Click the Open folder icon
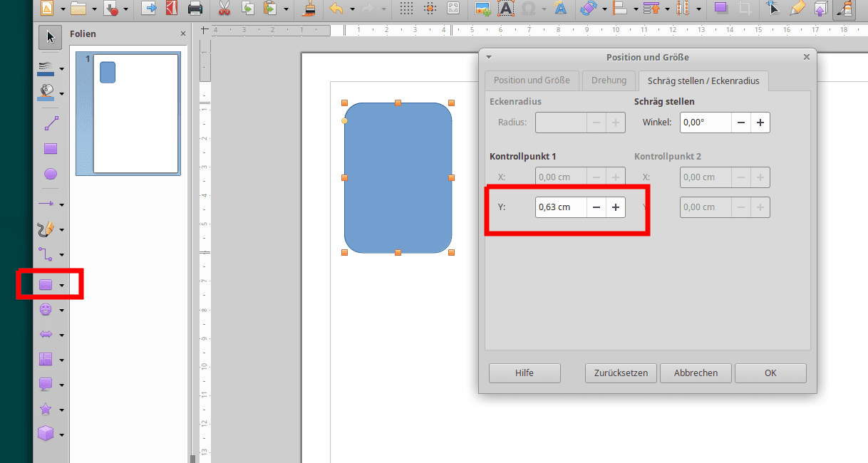The image size is (868, 463). pos(78,9)
